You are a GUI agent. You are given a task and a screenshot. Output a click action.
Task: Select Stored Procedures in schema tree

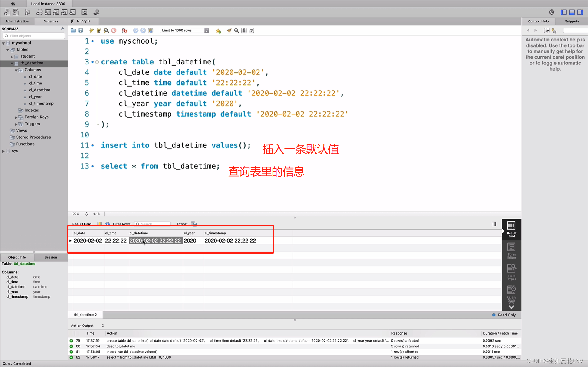coord(33,137)
